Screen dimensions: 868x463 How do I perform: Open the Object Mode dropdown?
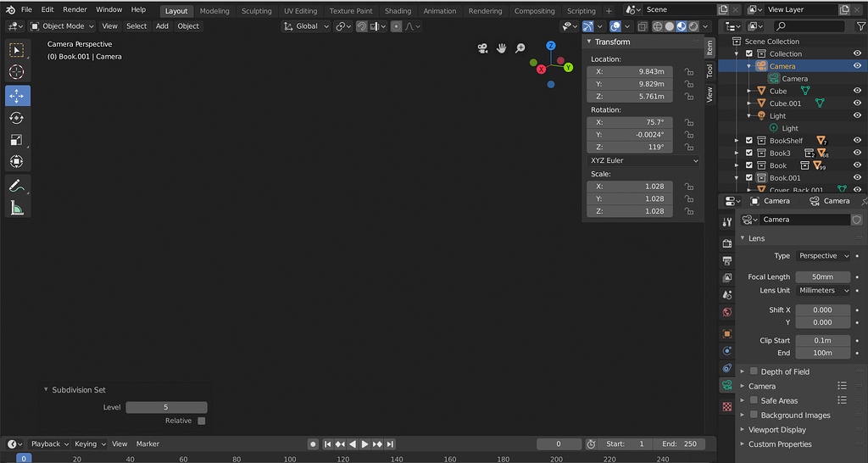tap(62, 26)
